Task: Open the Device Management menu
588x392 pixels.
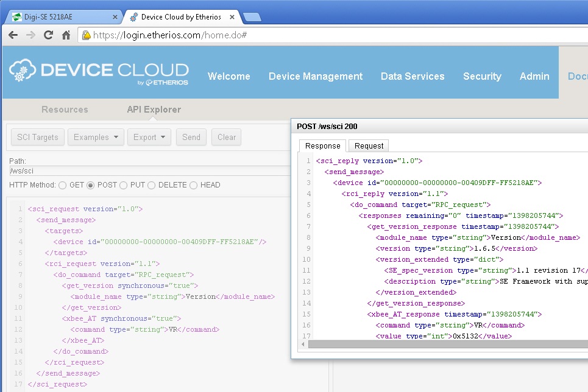Action: click(x=315, y=76)
